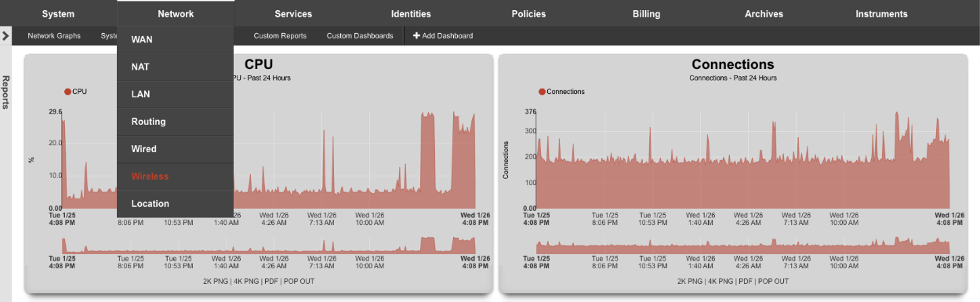Switch to the Network Graphs tab
980x302 pixels.
point(54,36)
